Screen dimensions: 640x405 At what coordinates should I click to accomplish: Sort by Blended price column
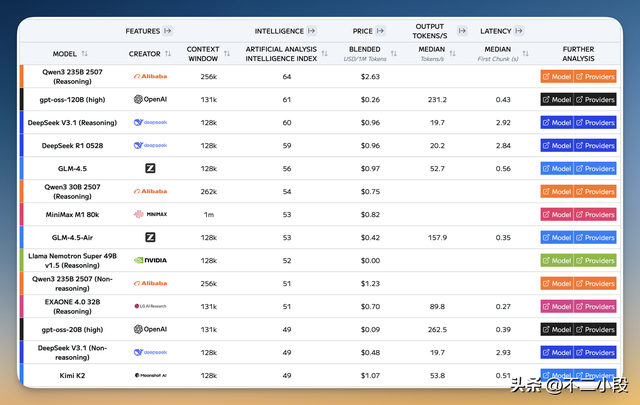click(x=393, y=53)
